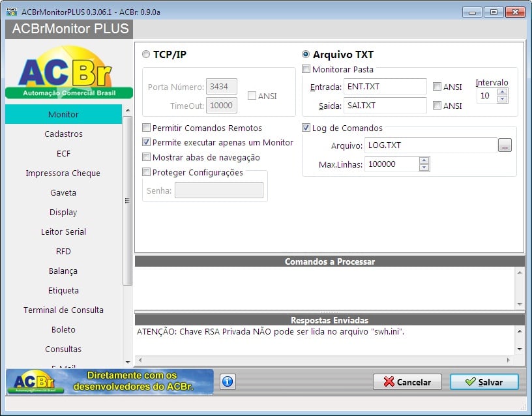
Task: Open the RFD section
Action: coord(63,252)
